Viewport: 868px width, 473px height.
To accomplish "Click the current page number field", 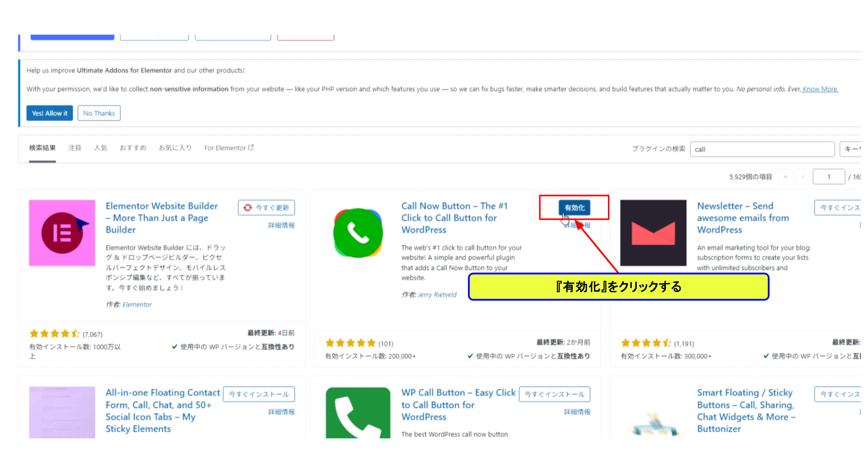I will coord(829,177).
